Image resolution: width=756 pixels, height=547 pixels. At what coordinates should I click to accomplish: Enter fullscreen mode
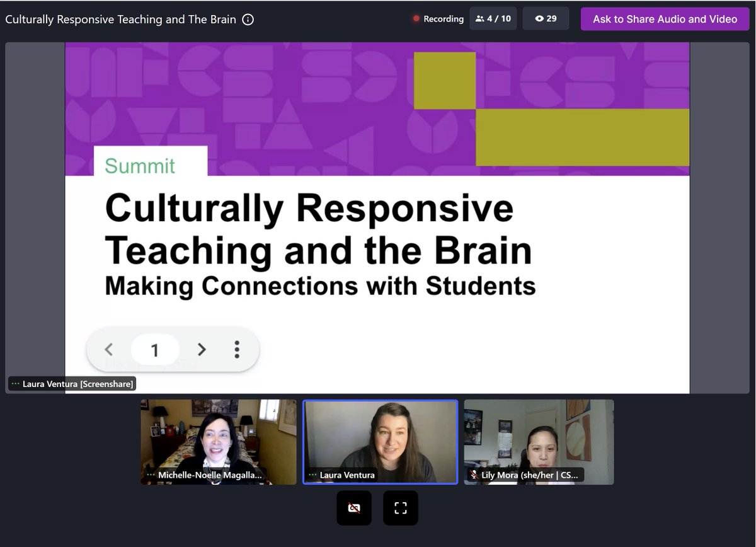coord(401,508)
